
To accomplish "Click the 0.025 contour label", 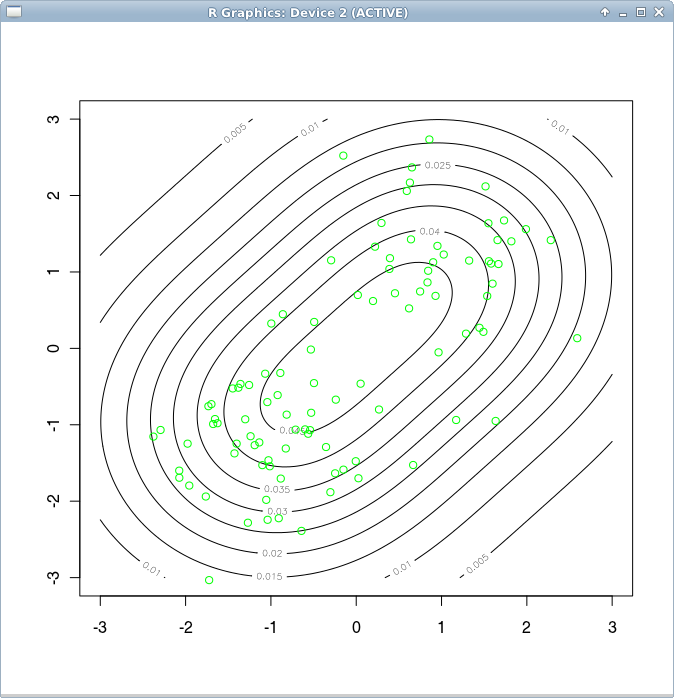I will tap(437, 165).
